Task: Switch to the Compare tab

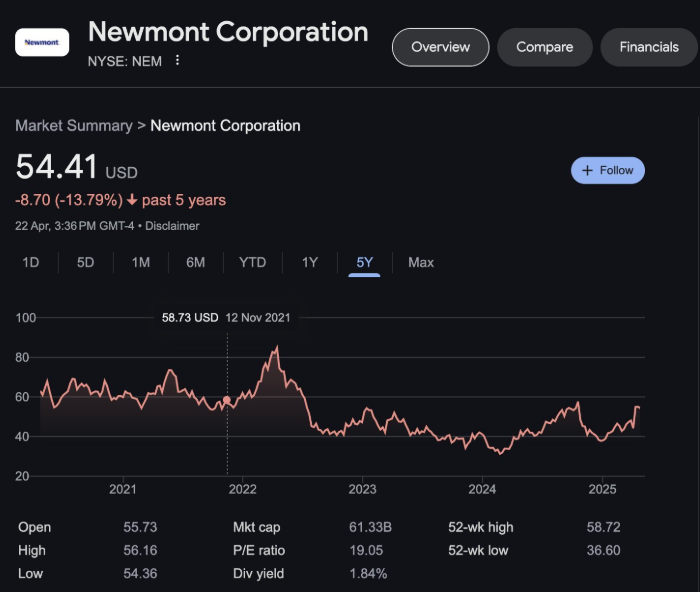Action: 544,47
